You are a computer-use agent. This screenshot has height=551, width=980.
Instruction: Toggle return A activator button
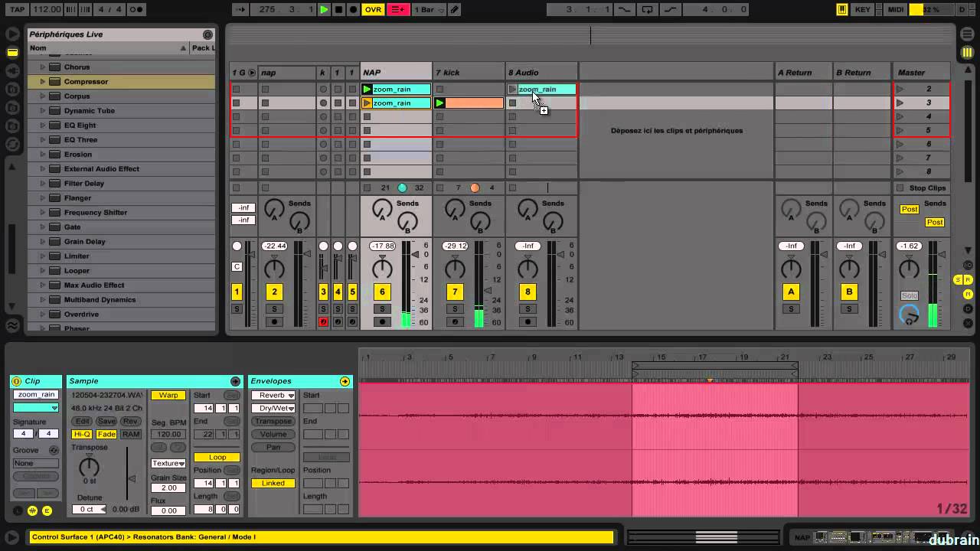click(791, 292)
